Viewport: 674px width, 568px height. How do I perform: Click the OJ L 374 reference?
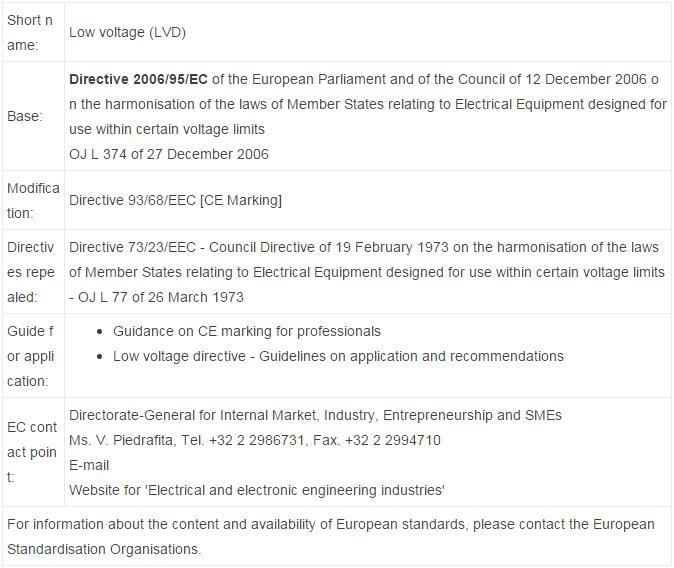tap(168, 154)
